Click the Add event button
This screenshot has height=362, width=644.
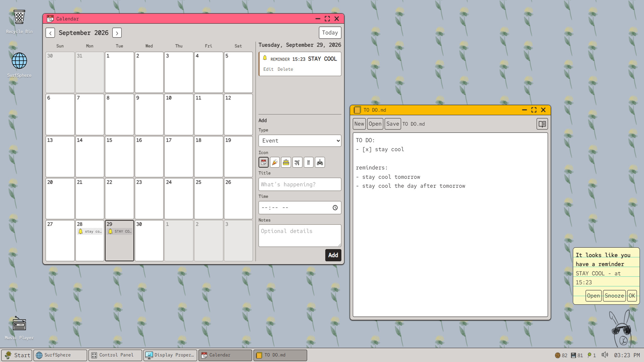[333, 255]
